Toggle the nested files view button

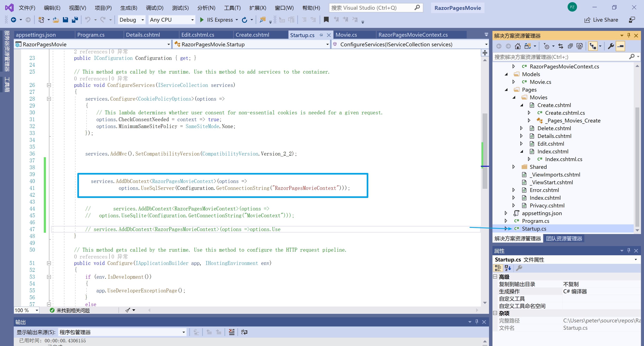[x=593, y=46]
